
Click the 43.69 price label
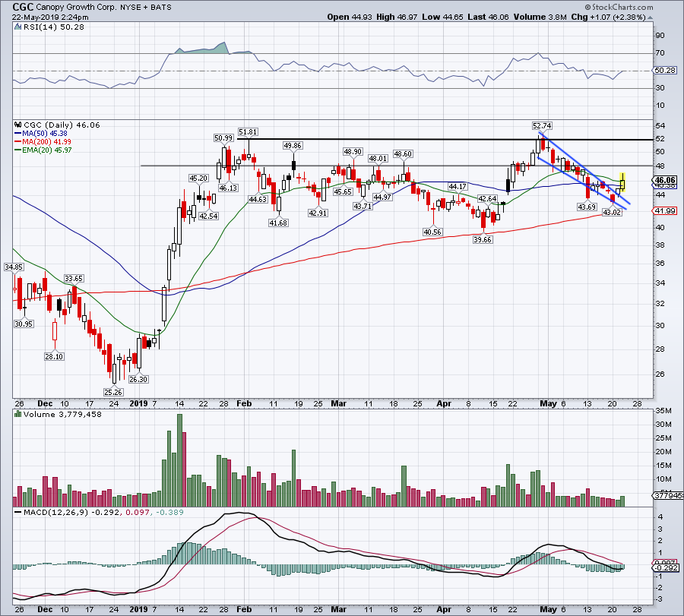pos(587,207)
